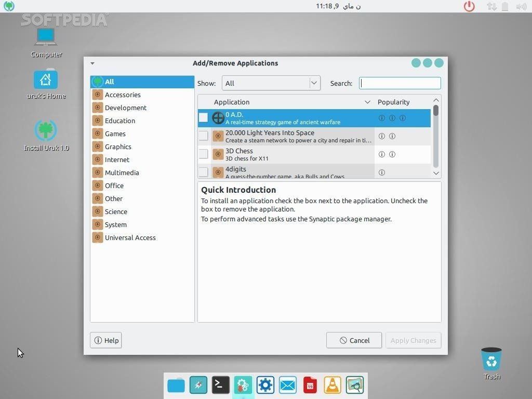Check the box for 0 A.D.
This screenshot has height=399, width=532.
[x=203, y=118]
